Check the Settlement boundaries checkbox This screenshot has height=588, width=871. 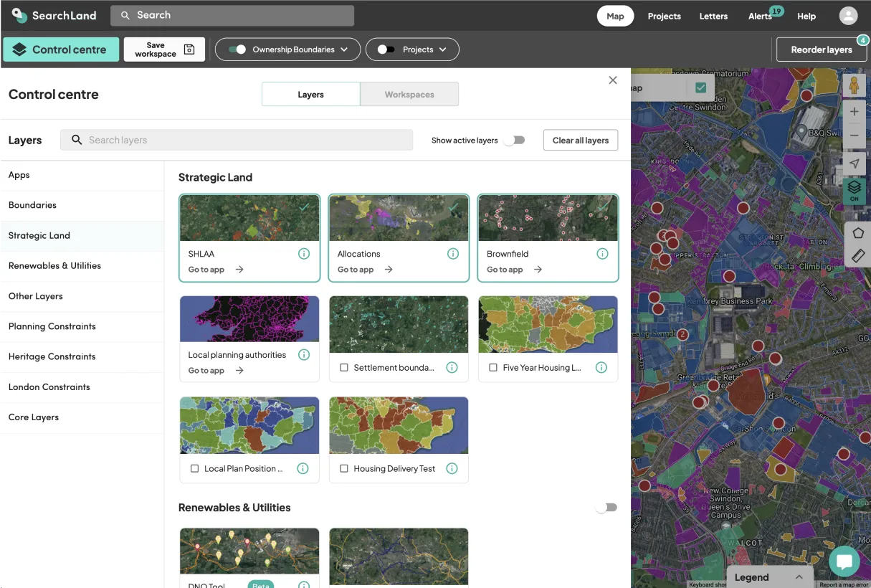coord(343,367)
